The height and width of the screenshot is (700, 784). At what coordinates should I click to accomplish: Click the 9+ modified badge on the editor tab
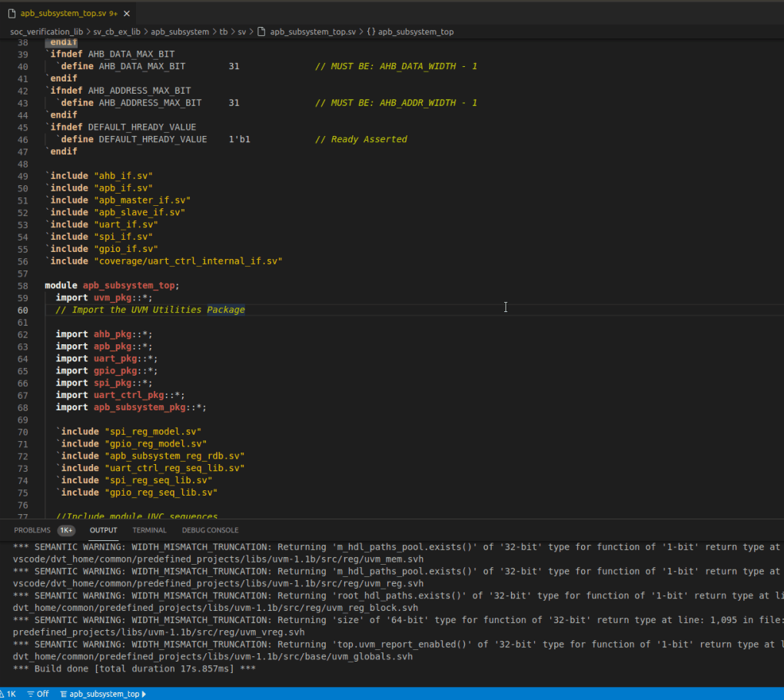(x=112, y=12)
